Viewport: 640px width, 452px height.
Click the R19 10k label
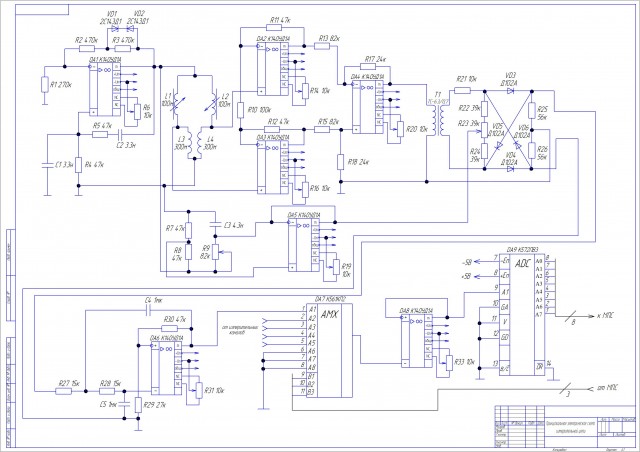coord(346,270)
